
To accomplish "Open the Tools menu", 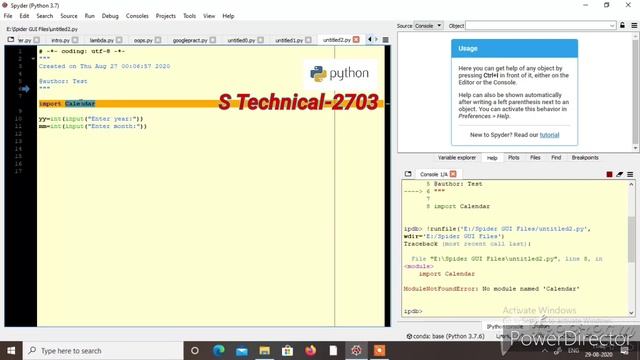I will pyautogui.click(x=189, y=16).
